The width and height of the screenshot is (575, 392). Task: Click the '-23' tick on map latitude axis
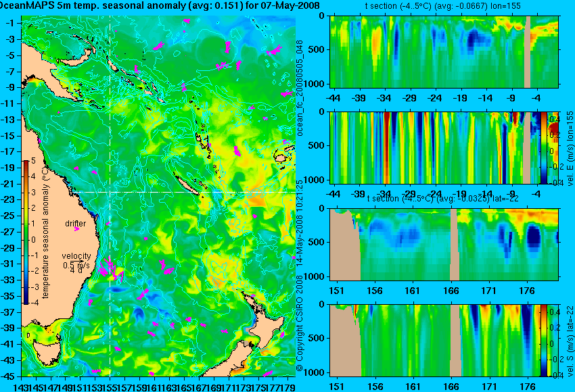click(8, 199)
